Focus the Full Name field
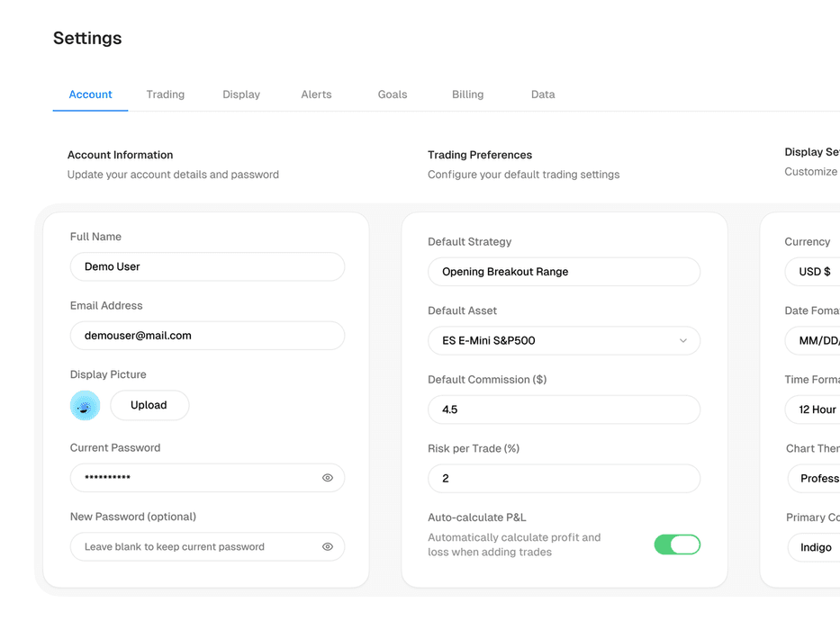The height and width of the screenshot is (630, 840). [x=207, y=266]
